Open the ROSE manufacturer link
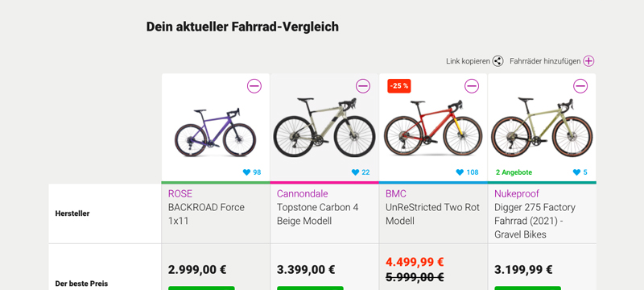The width and height of the screenshot is (644, 290). click(x=180, y=194)
